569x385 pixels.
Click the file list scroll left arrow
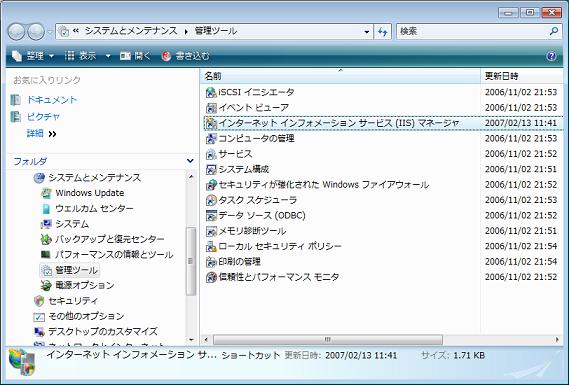206,340
